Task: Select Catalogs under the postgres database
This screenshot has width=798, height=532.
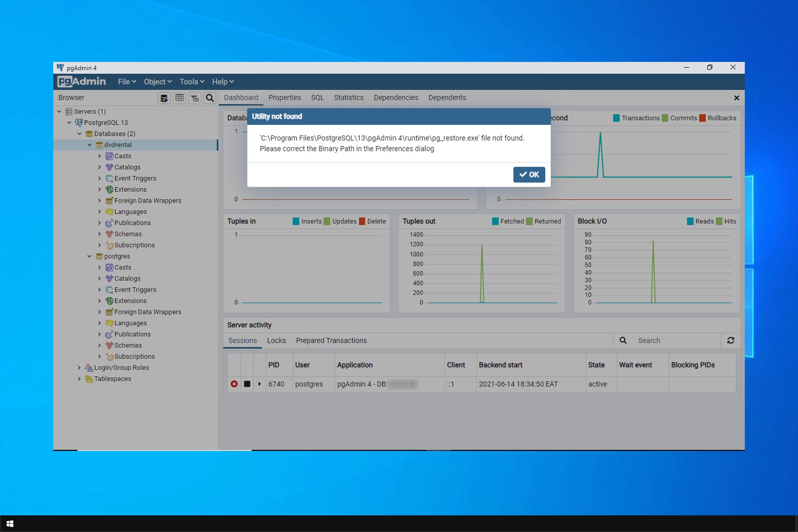Action: tap(127, 278)
